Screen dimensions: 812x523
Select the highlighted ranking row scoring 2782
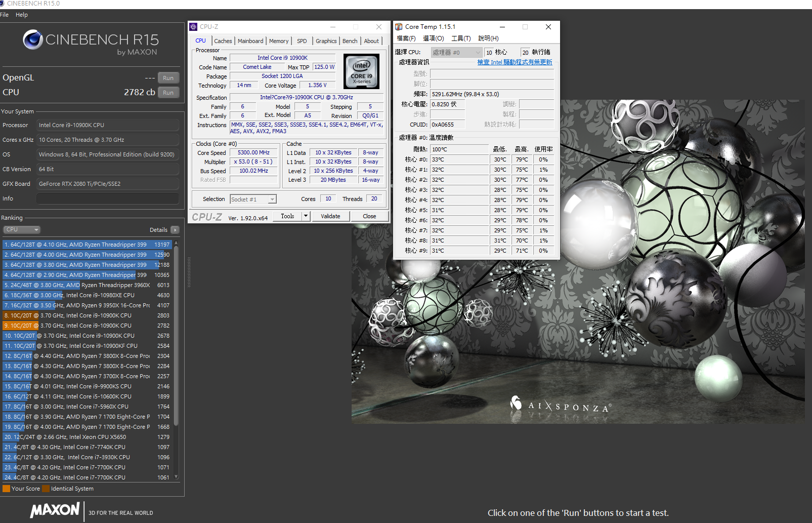pos(87,326)
